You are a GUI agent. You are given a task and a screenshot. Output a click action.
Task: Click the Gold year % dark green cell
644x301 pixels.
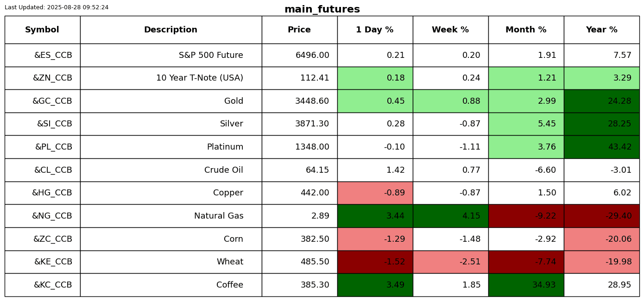pyautogui.click(x=601, y=101)
